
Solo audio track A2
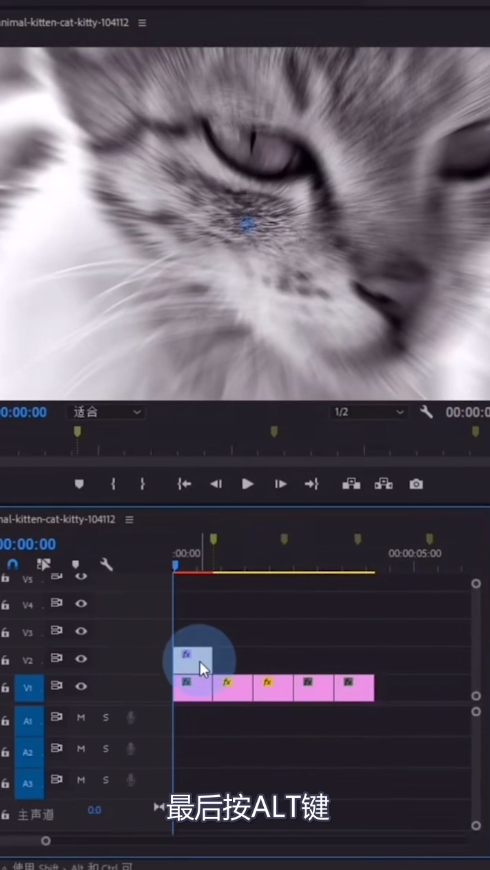click(x=105, y=749)
